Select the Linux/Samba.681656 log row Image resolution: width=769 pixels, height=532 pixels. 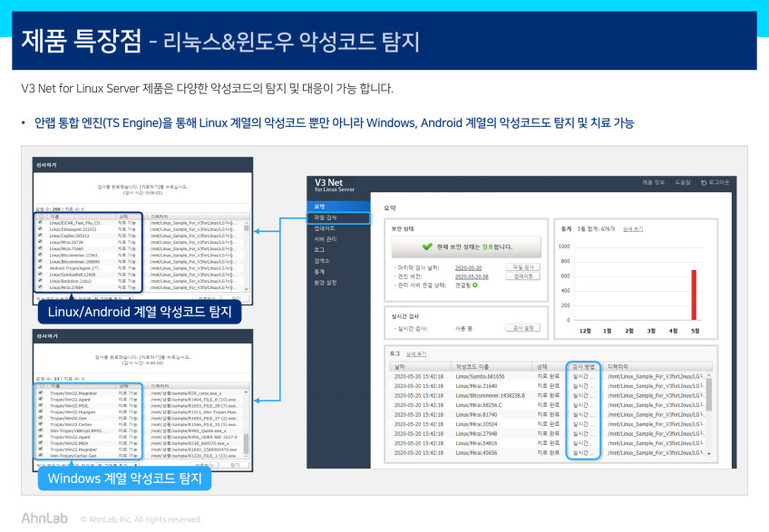click(x=548, y=376)
